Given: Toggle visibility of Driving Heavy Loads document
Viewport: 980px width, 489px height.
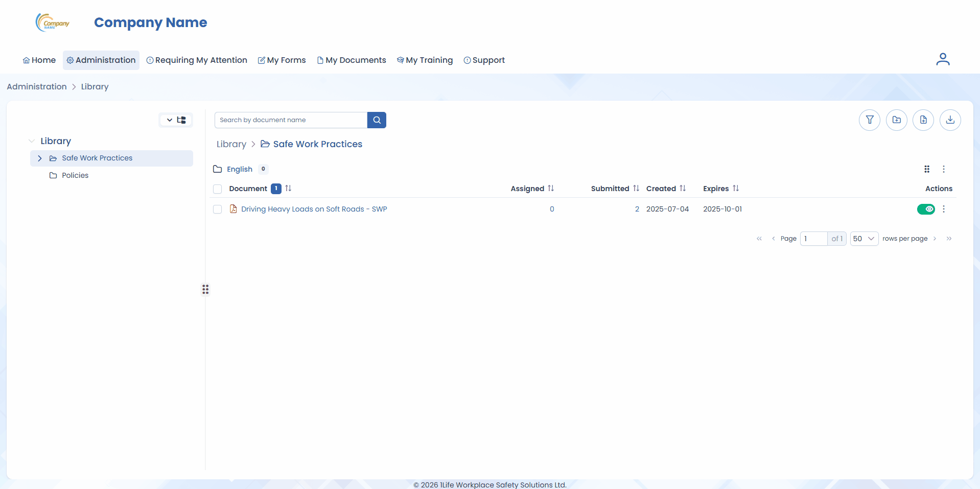Looking at the screenshot, I should [925, 209].
